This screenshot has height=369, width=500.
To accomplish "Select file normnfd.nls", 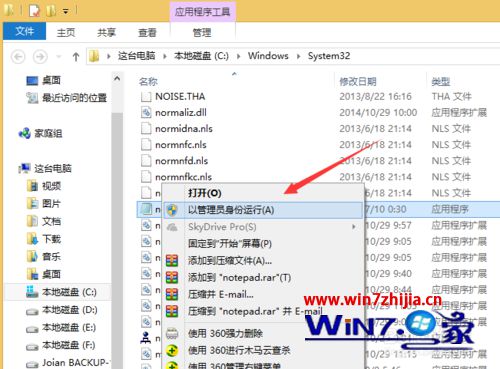I will click(x=181, y=161).
